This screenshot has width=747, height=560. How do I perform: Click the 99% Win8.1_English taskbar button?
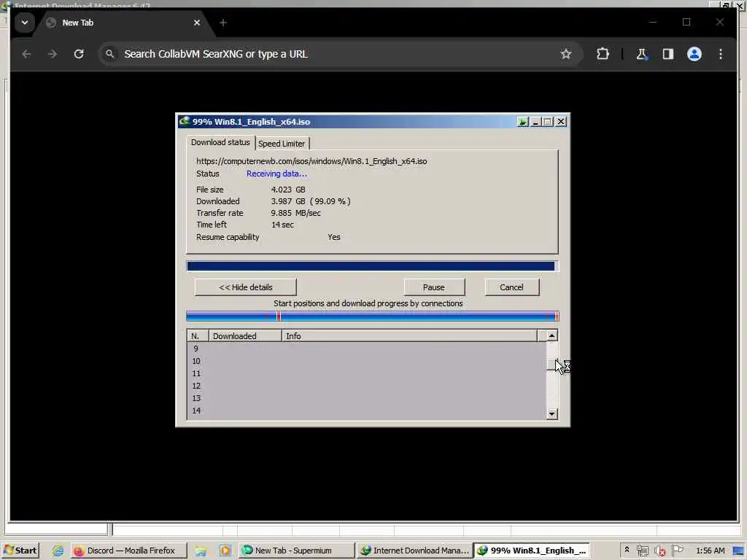[532, 551]
